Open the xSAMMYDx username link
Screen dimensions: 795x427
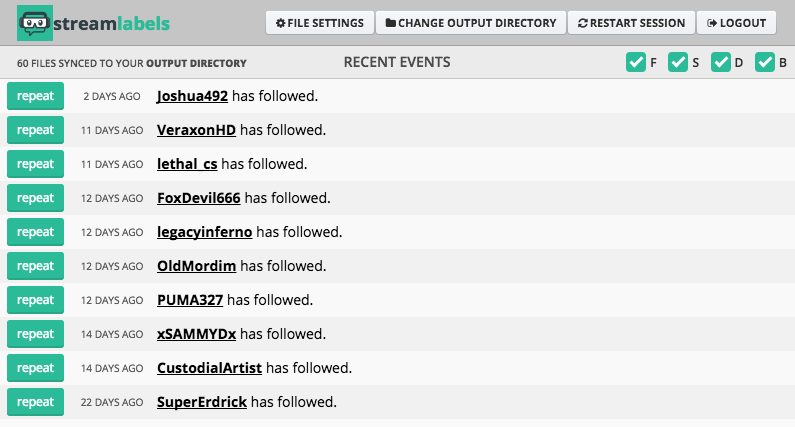click(x=197, y=334)
